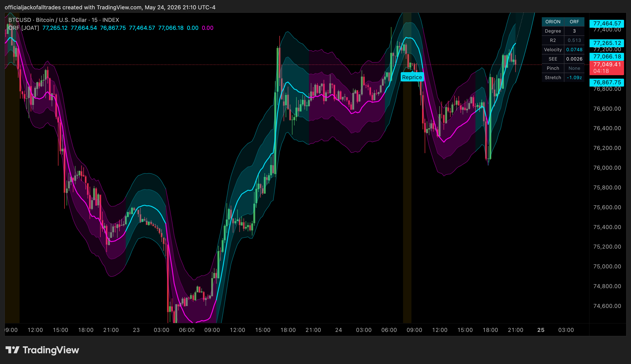This screenshot has height=364, width=631.
Task: Click the magenta 0.00 legend value
Action: tap(208, 28)
